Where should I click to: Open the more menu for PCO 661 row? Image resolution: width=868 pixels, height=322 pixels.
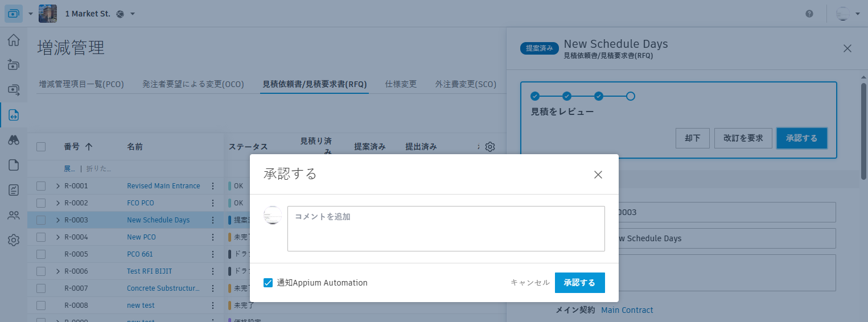213,254
